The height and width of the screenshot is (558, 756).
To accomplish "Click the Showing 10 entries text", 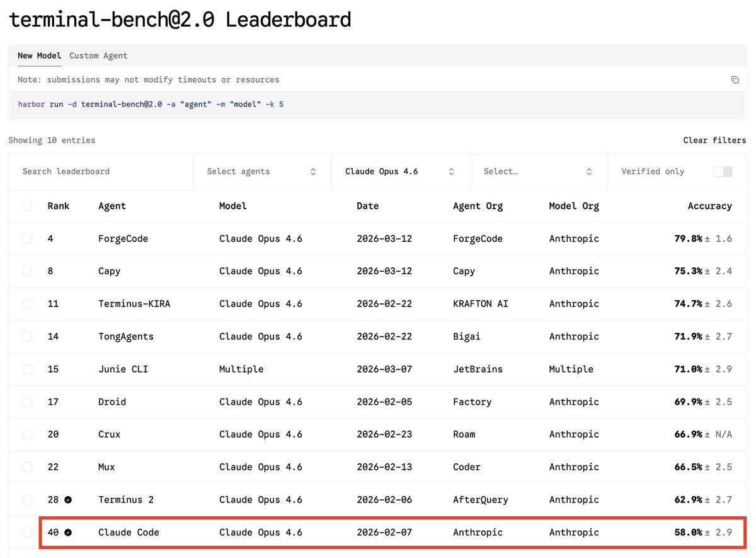I will (52, 140).
